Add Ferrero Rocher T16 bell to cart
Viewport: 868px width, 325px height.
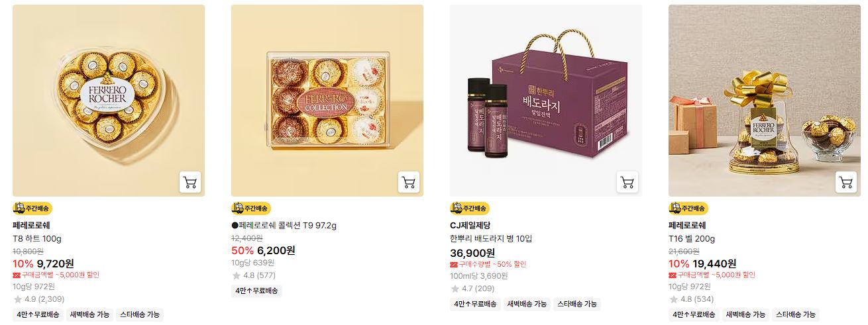[846, 182]
